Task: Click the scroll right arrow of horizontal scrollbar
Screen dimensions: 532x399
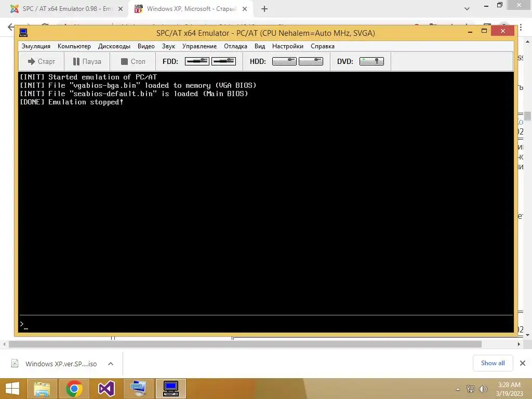Action: click(x=519, y=344)
